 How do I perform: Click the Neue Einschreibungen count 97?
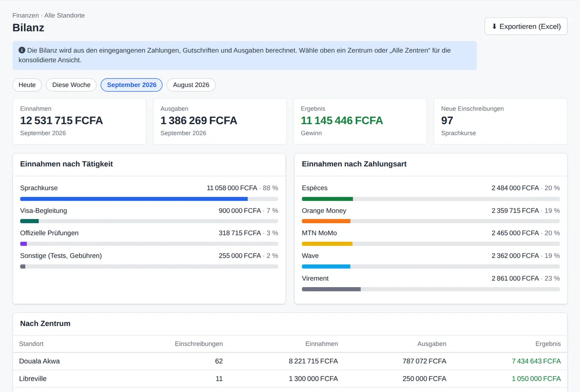pyautogui.click(x=447, y=120)
